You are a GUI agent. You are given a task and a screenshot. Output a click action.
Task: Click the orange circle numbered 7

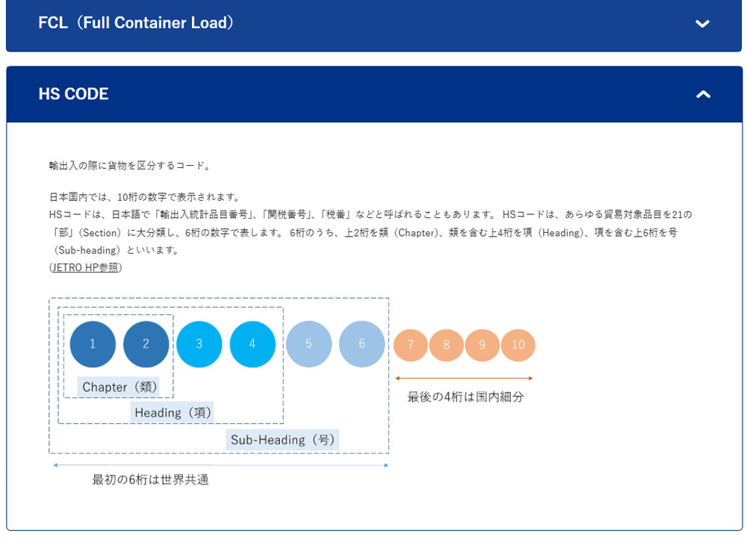pyautogui.click(x=411, y=345)
